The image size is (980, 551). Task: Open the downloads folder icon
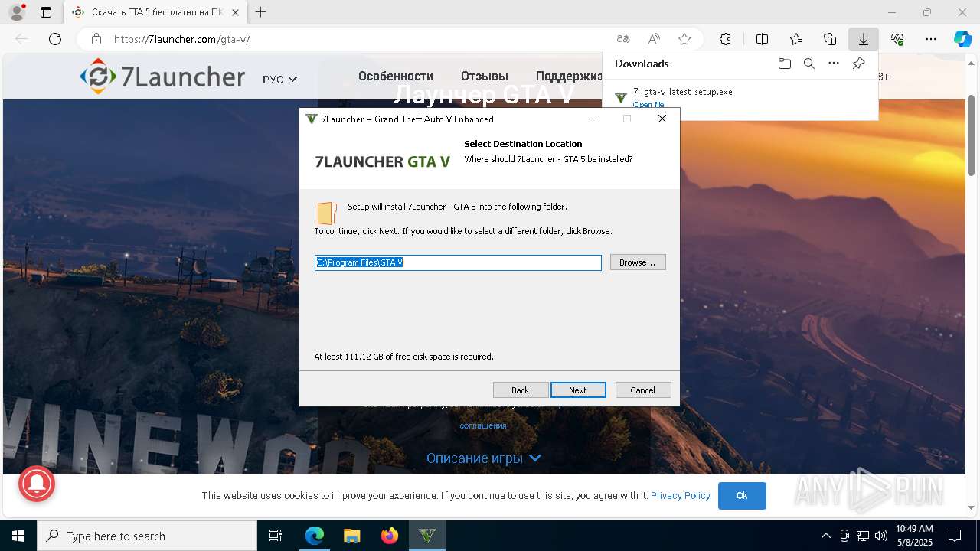pyautogui.click(x=784, y=64)
